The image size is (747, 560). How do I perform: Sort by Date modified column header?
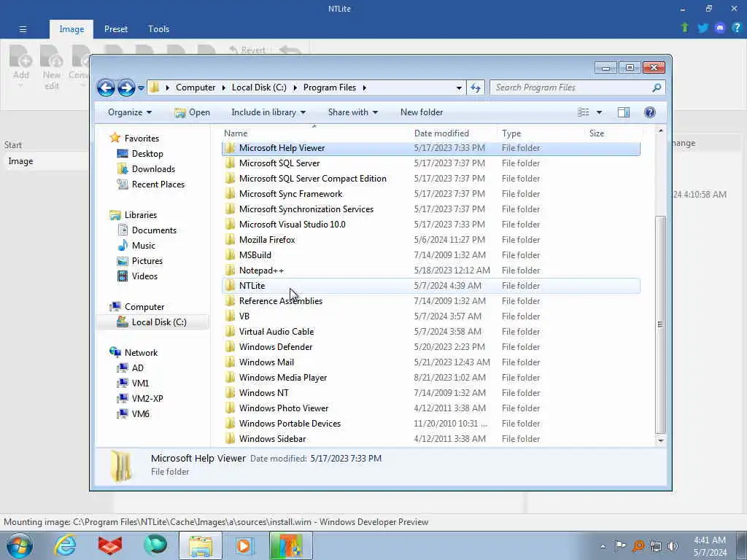click(x=452, y=133)
